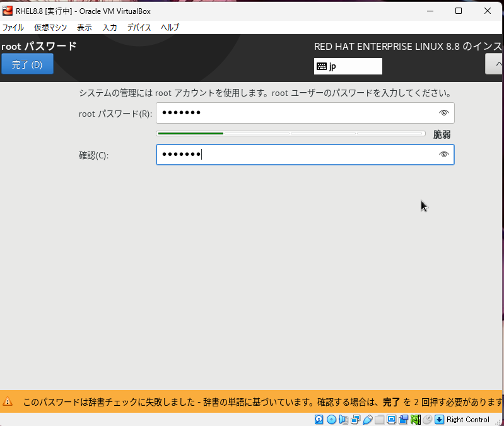Click the host key arrow icon
The width and height of the screenshot is (504, 426).
point(440,419)
